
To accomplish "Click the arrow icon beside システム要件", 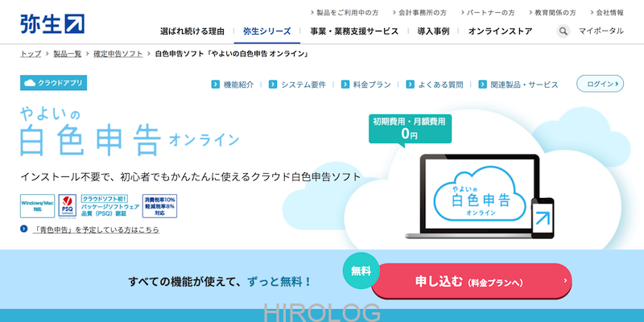I will [273, 85].
